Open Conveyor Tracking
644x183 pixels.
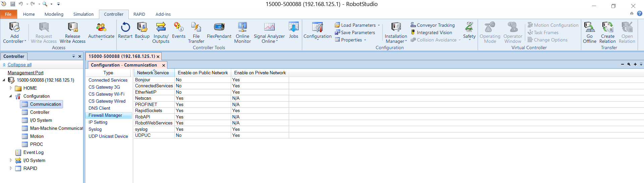pos(433,25)
